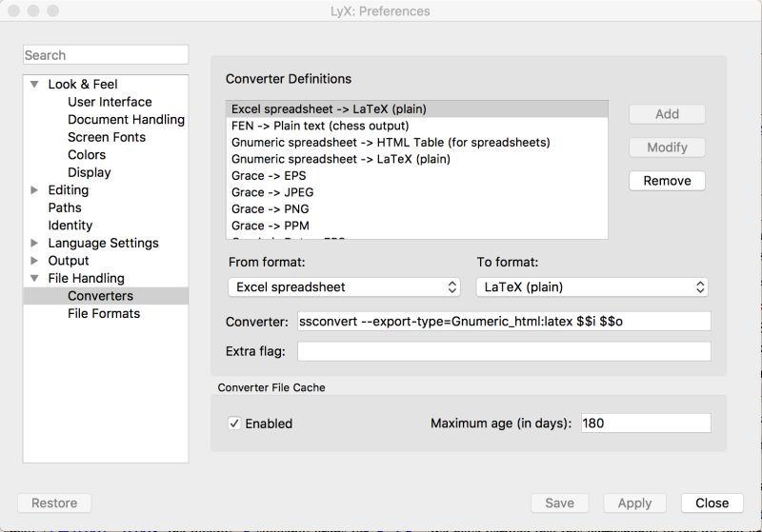Click the Remove converter button
The width and height of the screenshot is (762, 532).
(667, 181)
